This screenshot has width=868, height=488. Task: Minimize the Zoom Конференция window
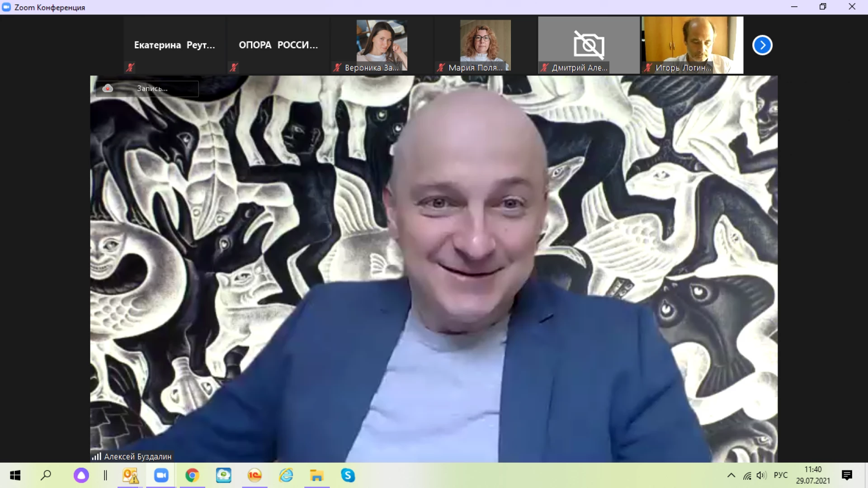(794, 7)
